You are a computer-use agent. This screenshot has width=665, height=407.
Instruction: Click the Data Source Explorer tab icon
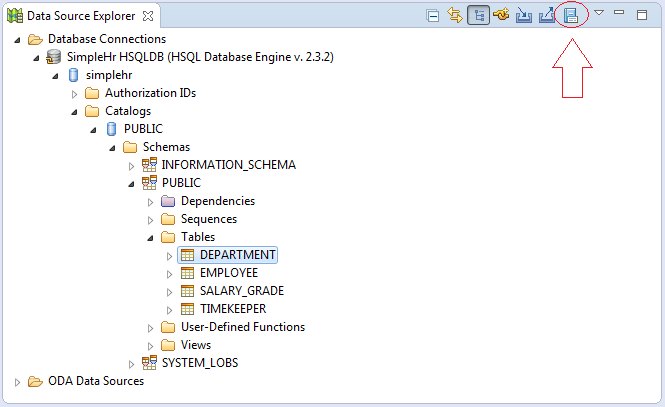click(x=15, y=16)
